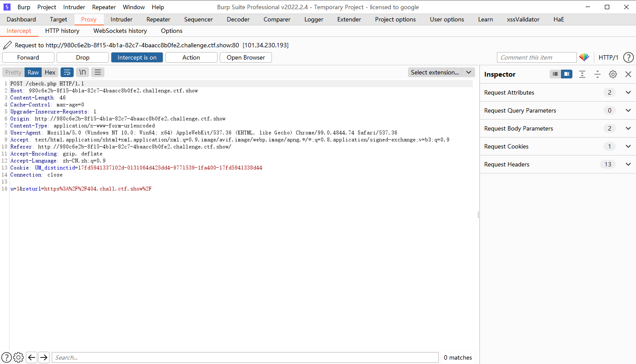This screenshot has width=636, height=364.
Task: Switch to Pretty view
Action: (x=13, y=72)
